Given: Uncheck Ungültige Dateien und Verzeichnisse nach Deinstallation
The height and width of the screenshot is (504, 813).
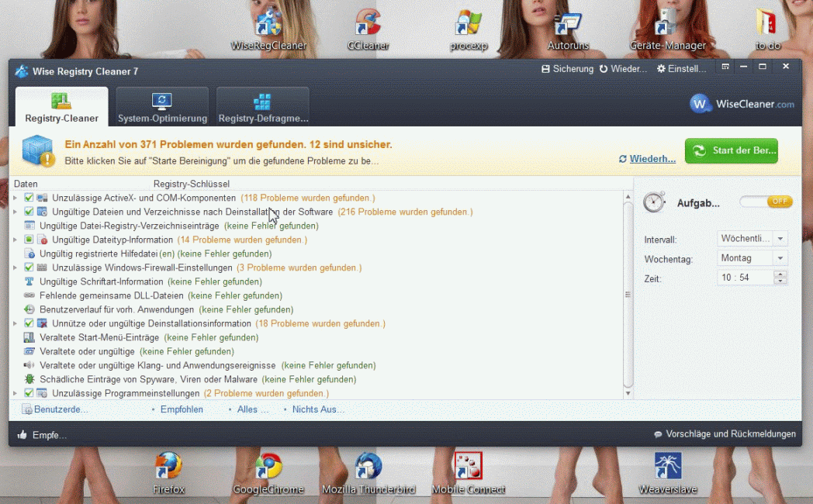Looking at the screenshot, I should pos(29,212).
